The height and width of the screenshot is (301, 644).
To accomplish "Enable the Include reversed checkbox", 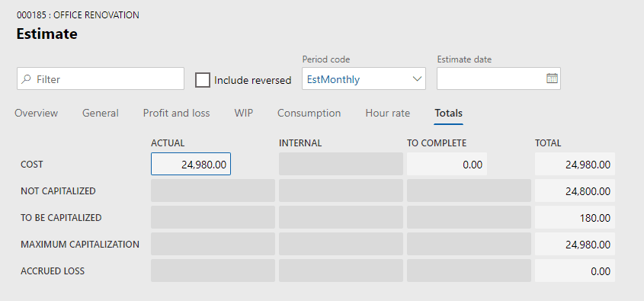I will pos(203,80).
